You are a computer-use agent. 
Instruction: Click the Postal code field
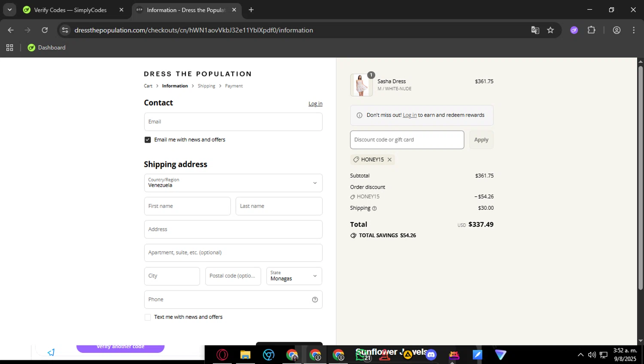tap(233, 276)
